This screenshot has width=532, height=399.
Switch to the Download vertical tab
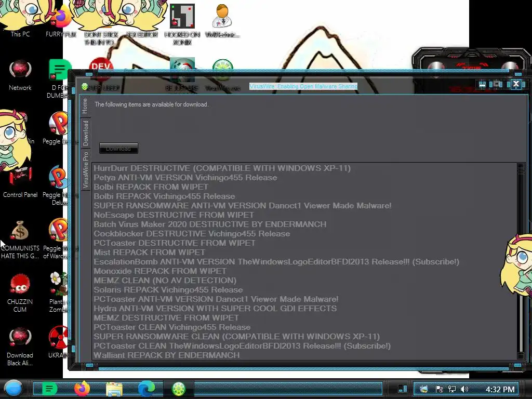click(x=85, y=133)
